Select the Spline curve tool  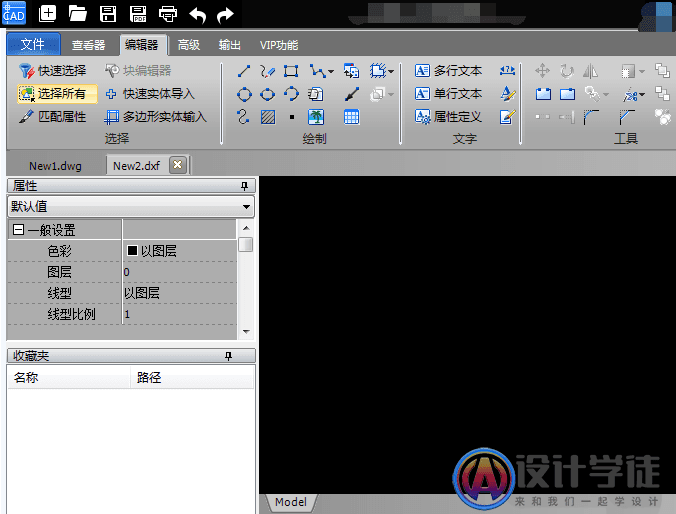[x=243, y=117]
